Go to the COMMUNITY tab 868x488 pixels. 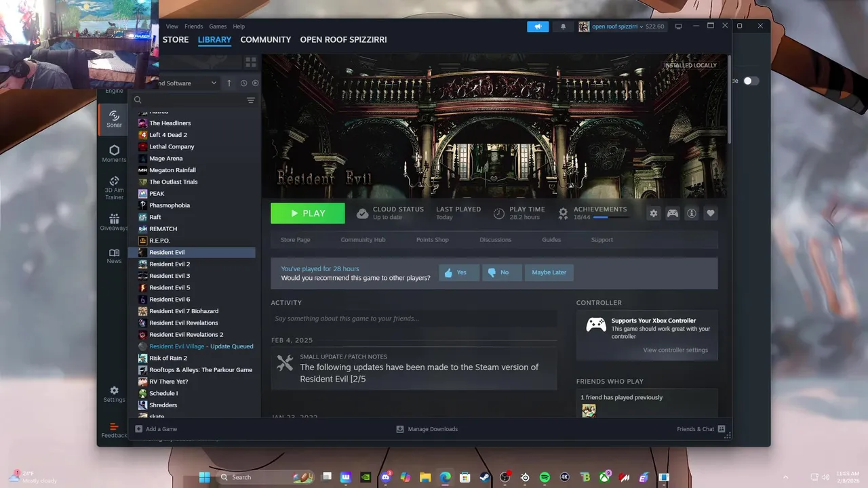266,40
